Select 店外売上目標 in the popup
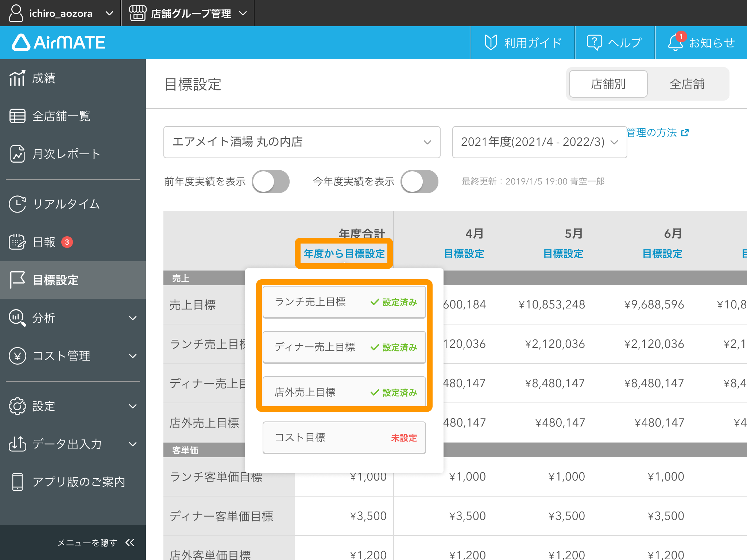The width and height of the screenshot is (747, 560). coord(344,392)
